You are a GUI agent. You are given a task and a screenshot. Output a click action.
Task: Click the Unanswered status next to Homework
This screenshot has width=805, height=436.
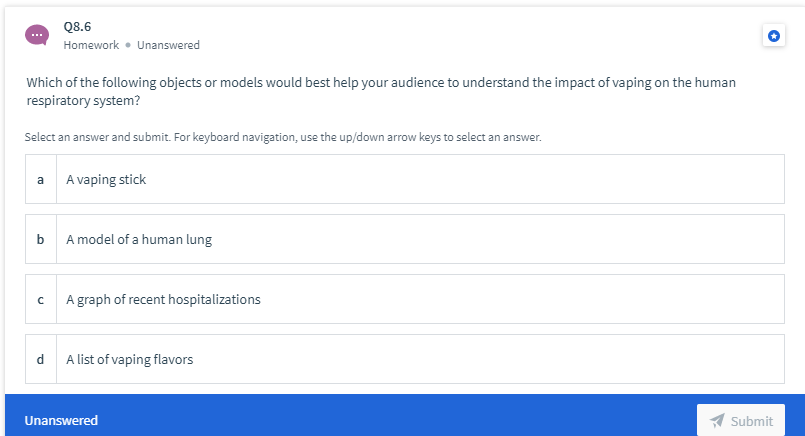coord(168,45)
